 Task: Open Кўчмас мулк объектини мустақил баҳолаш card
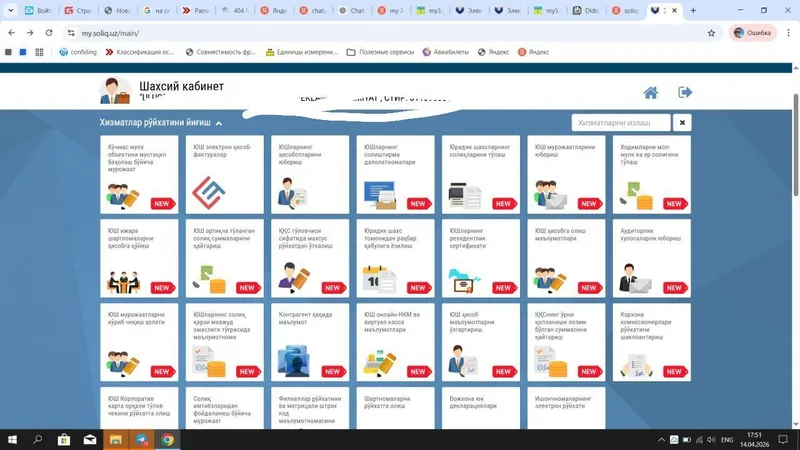tap(139, 174)
